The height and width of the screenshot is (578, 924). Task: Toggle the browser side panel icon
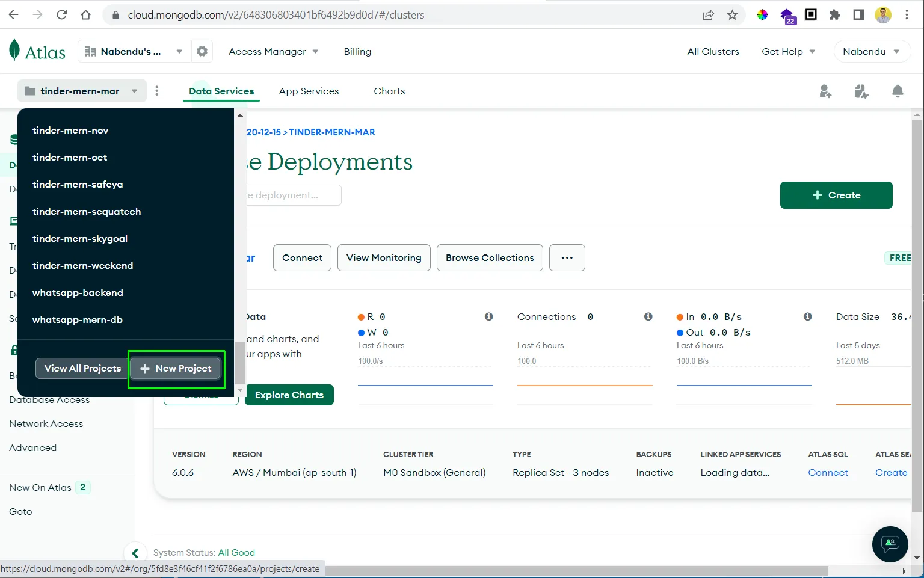coord(858,15)
